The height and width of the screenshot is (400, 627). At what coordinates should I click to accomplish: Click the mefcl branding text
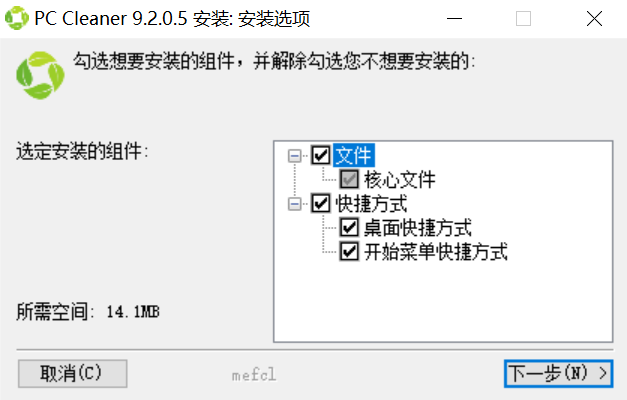pyautogui.click(x=254, y=375)
